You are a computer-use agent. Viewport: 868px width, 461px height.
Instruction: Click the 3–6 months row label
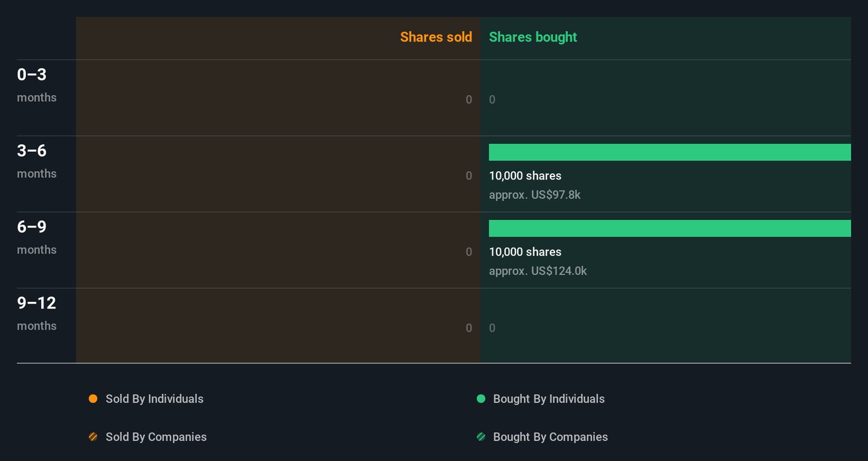click(x=37, y=160)
